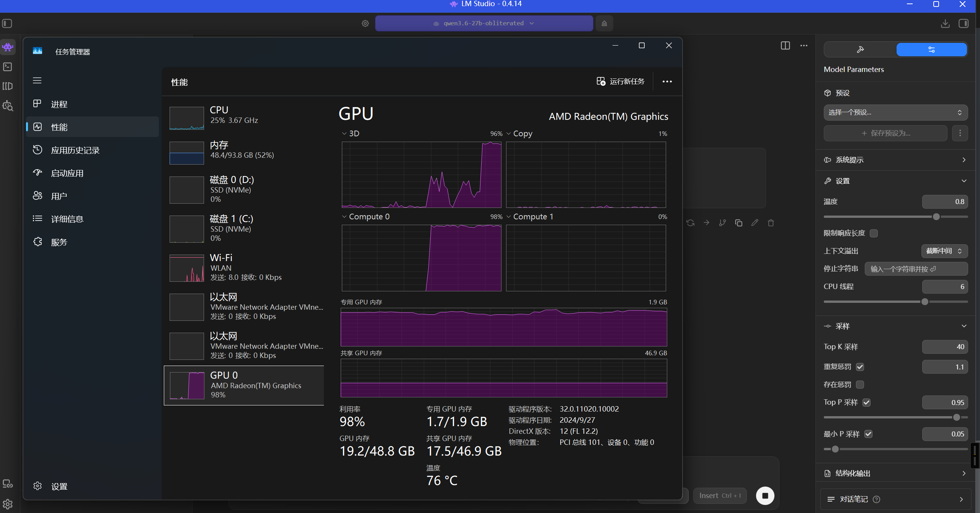
Task: Eject the loaded qwen model
Action: pyautogui.click(x=604, y=23)
